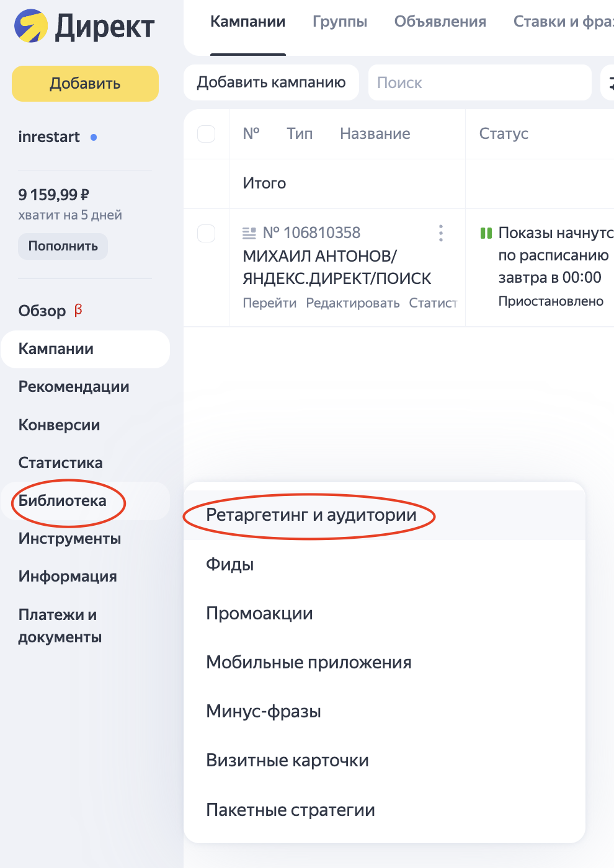Open Платежи и документы in the sidebar
Image resolution: width=614 pixels, height=868 pixels.
[60, 626]
